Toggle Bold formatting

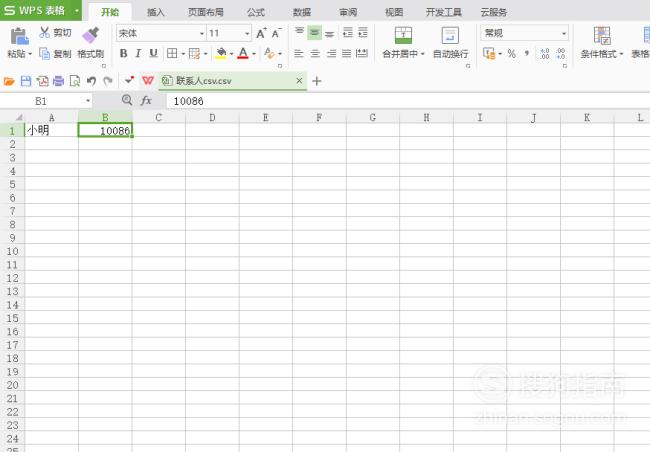pyautogui.click(x=124, y=53)
